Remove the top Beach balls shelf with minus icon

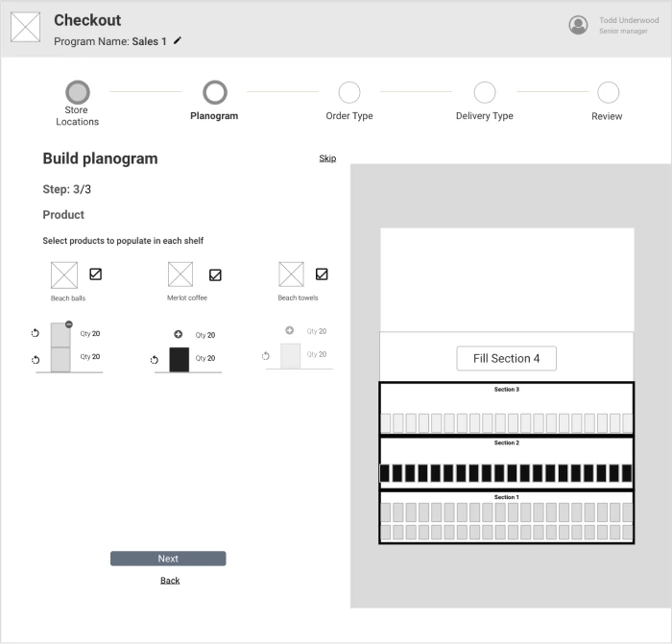click(x=69, y=324)
